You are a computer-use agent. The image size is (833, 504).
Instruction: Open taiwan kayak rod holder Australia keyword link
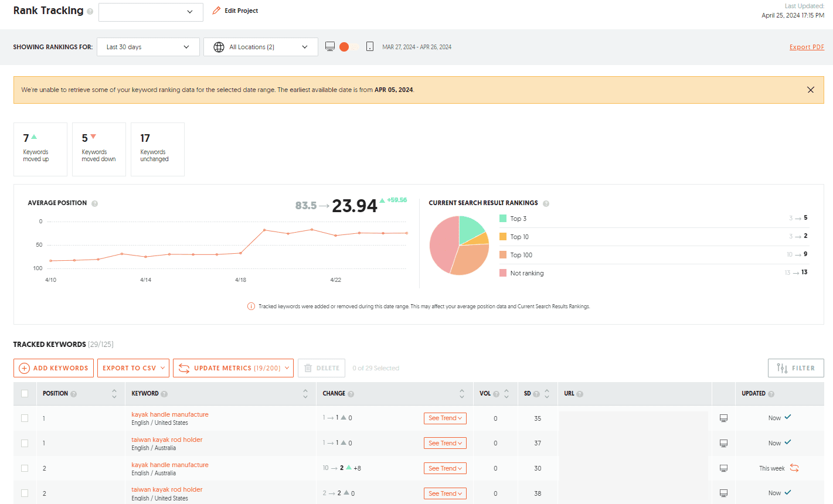click(x=167, y=440)
